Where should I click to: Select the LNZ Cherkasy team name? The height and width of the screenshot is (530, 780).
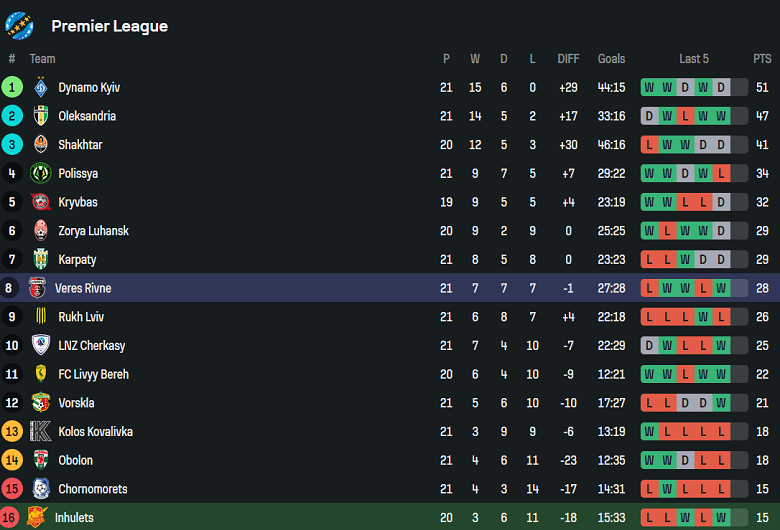coord(92,346)
